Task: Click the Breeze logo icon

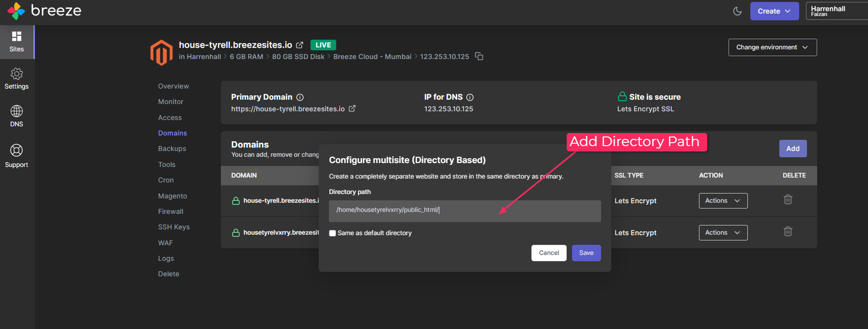Action: coord(16,11)
